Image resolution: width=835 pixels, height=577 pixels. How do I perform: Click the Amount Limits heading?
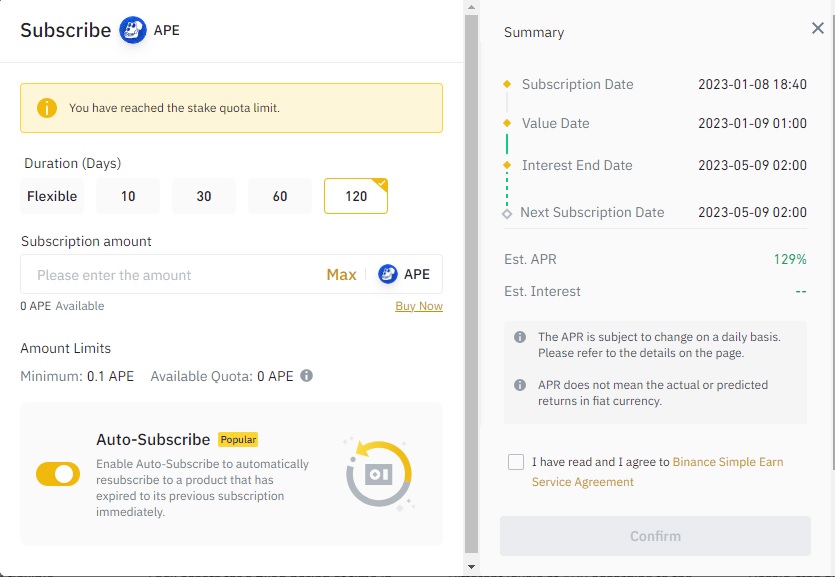tap(66, 348)
